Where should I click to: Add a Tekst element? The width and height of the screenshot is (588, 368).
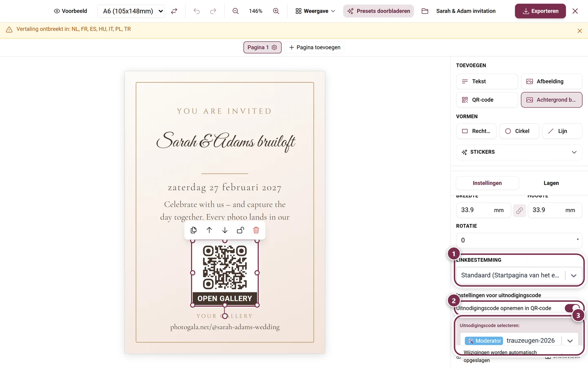tap(487, 81)
